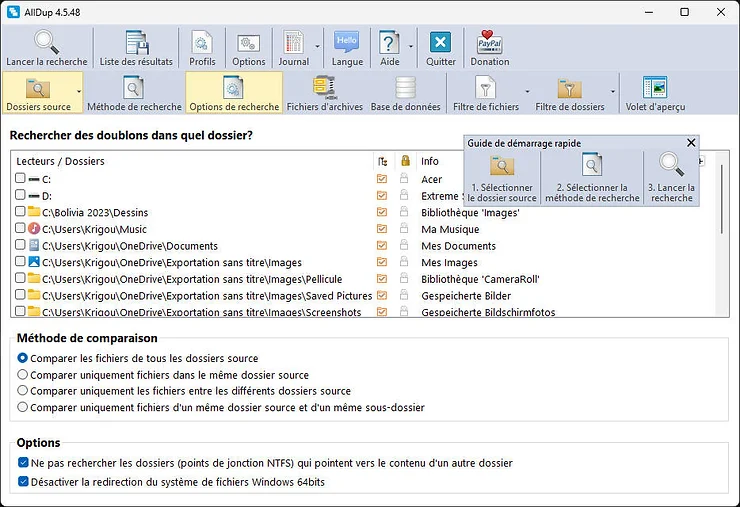
Task: Select the Dossiers source tab icon
Action: 38,88
